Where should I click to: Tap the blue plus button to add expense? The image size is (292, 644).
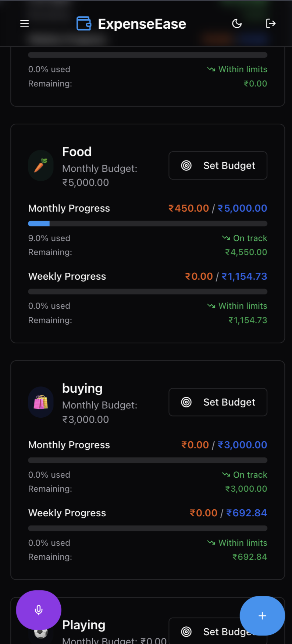click(262, 616)
